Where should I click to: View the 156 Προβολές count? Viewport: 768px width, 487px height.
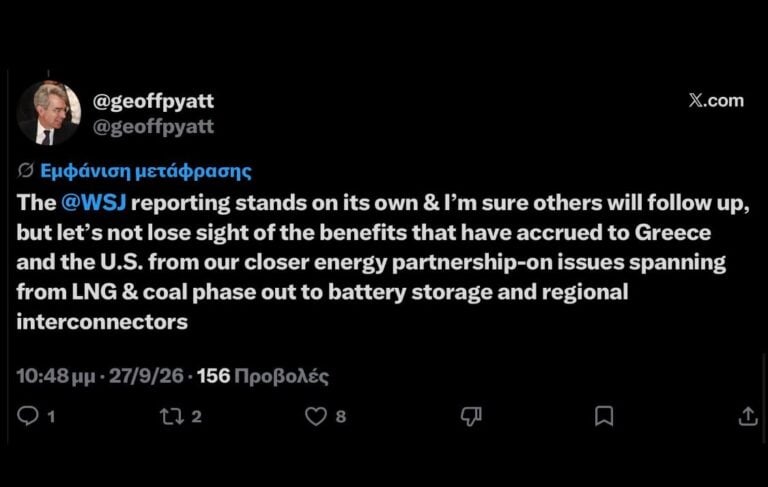coord(263,376)
